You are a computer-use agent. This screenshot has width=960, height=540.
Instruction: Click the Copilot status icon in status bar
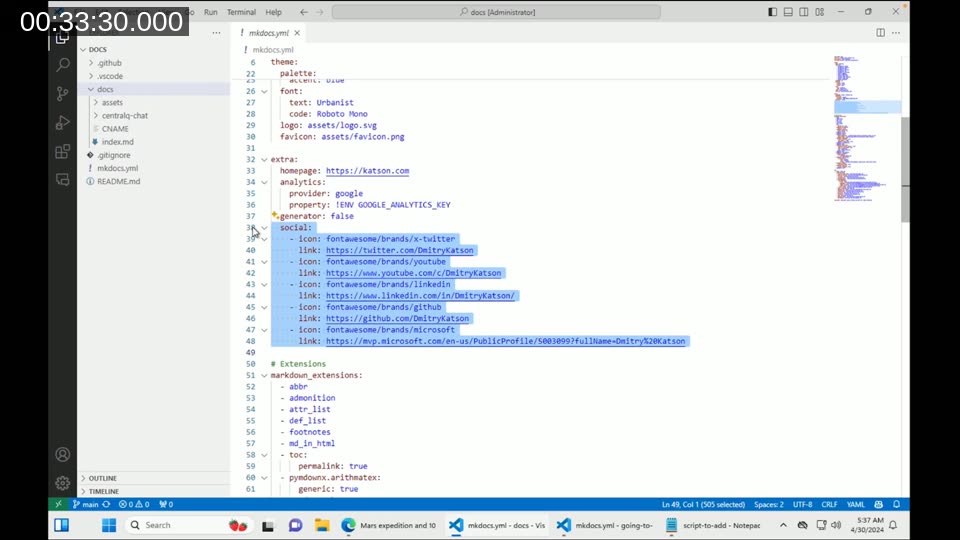(879, 504)
